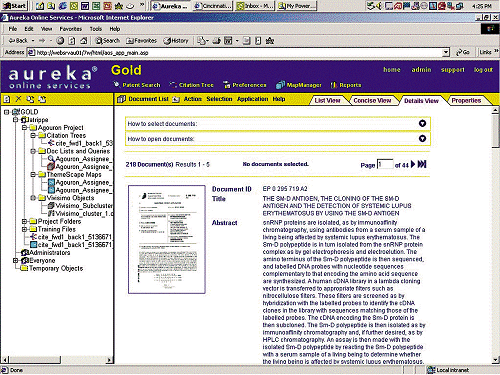
Task: Open the Citation Tree tool
Action: click(x=191, y=85)
